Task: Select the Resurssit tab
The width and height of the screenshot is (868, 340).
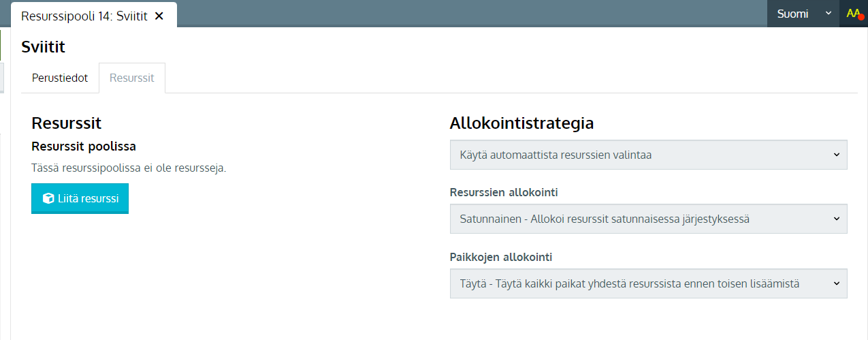Action: [x=132, y=78]
